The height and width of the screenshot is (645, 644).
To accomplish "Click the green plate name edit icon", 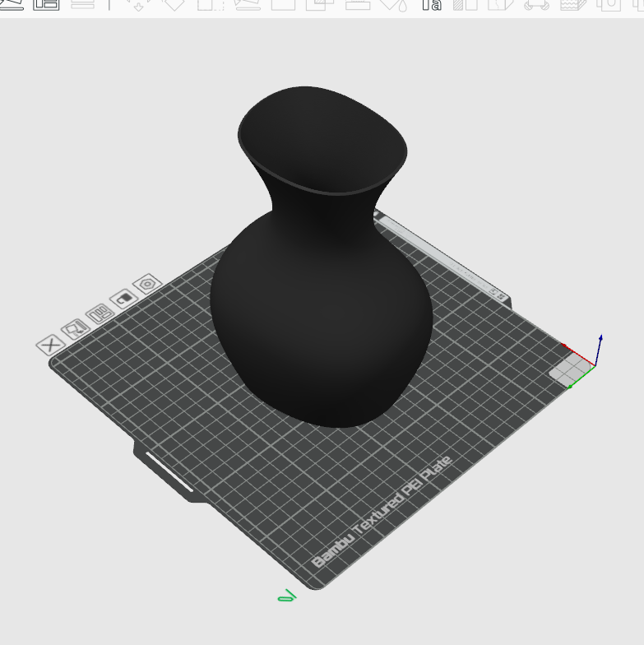I will (x=286, y=596).
